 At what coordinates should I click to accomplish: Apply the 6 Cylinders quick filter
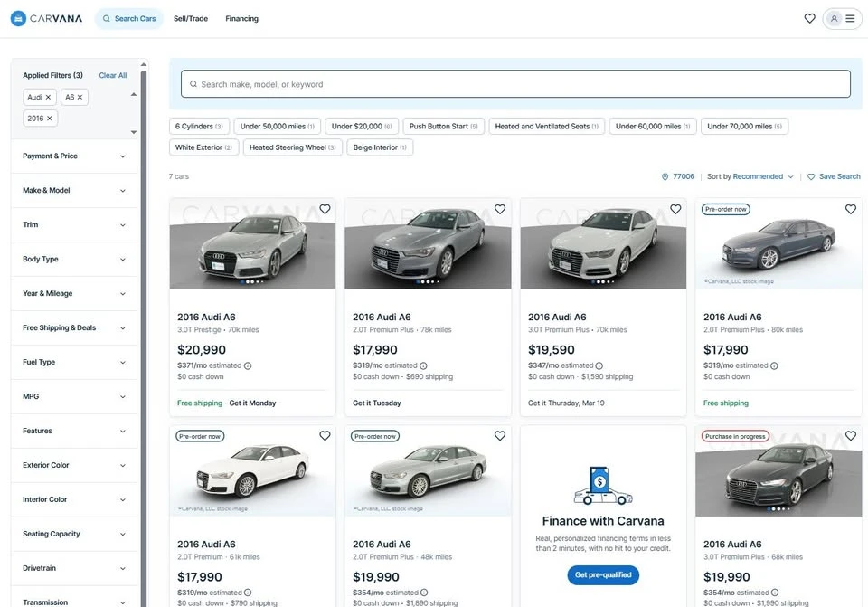point(199,127)
